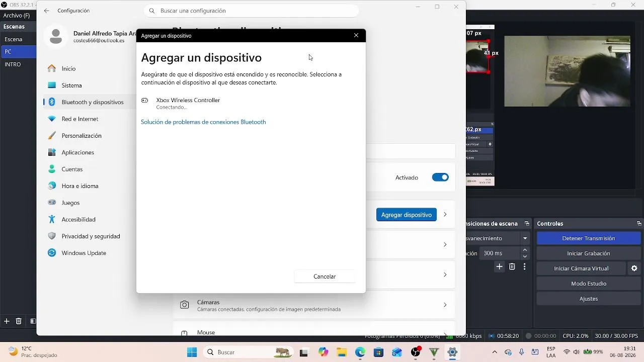This screenshot has width=644, height=362.
Task: Remove the selected OBS scene with the trash icon
Action: (19, 321)
